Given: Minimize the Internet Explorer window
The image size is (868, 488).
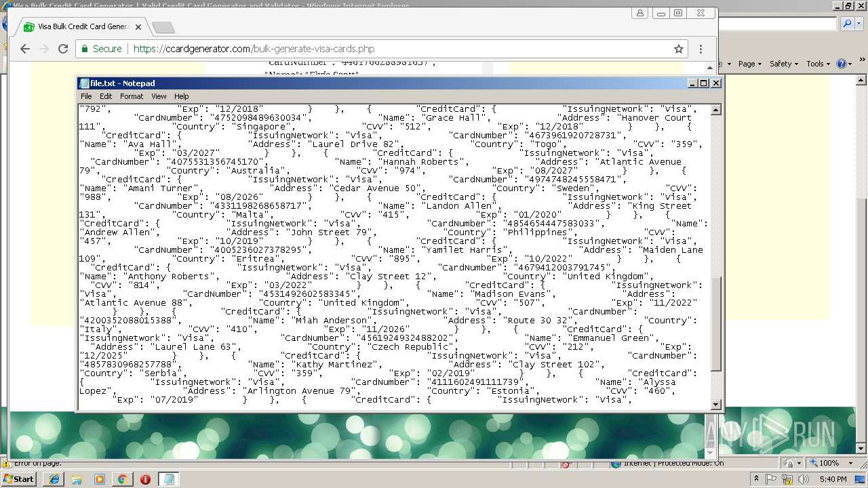Looking at the screenshot, I should pos(837,5).
